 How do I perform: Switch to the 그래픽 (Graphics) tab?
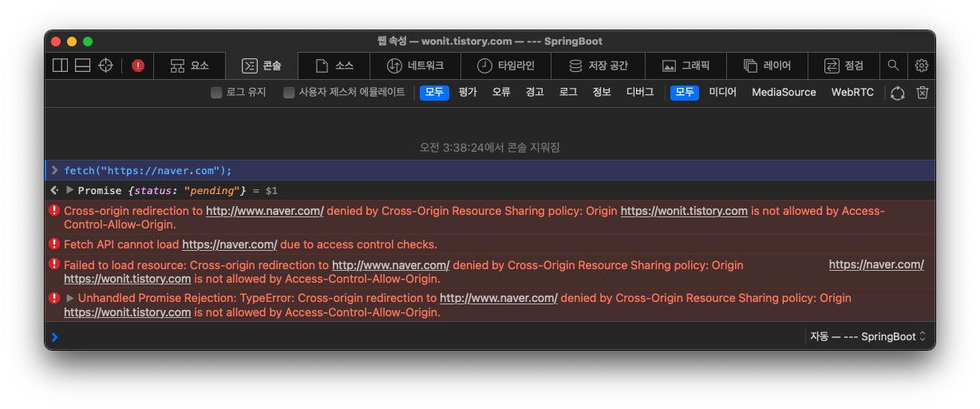click(x=686, y=66)
